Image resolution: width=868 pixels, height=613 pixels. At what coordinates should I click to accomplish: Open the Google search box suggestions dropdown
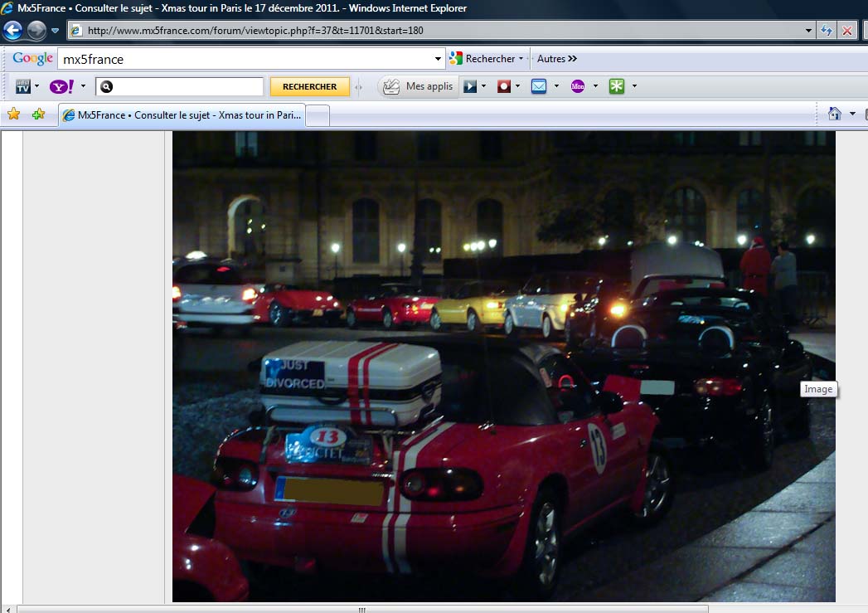click(x=438, y=59)
